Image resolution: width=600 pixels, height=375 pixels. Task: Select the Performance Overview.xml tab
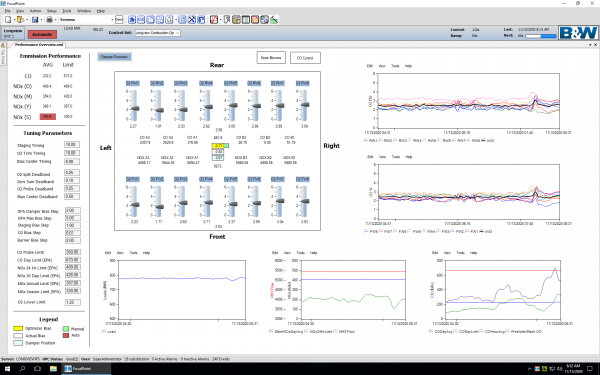[39, 45]
